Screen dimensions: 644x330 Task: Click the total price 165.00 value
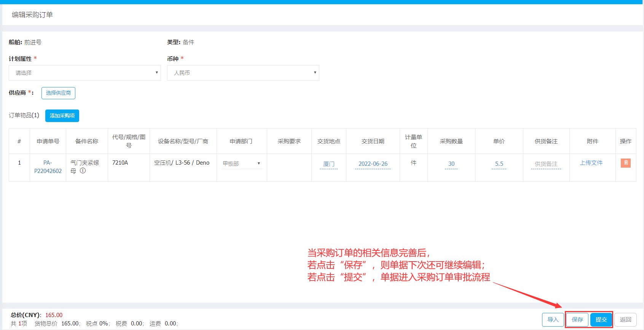tap(54, 315)
